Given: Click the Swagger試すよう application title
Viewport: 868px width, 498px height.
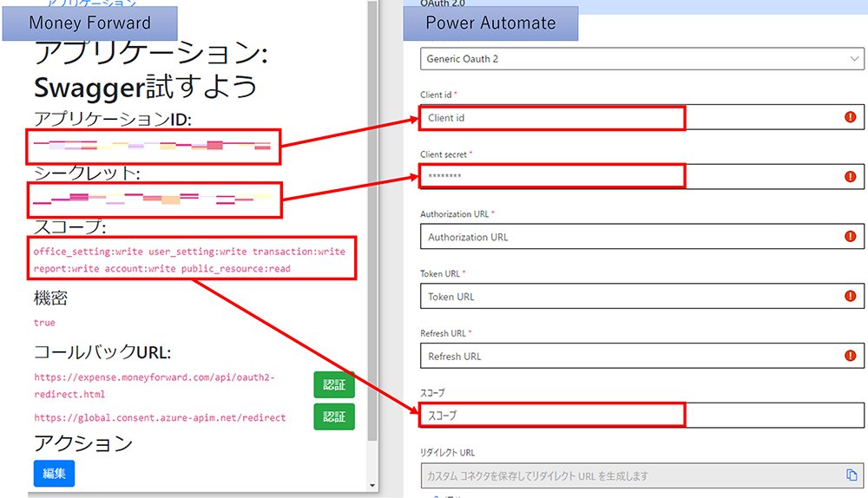Looking at the screenshot, I should tap(146, 88).
